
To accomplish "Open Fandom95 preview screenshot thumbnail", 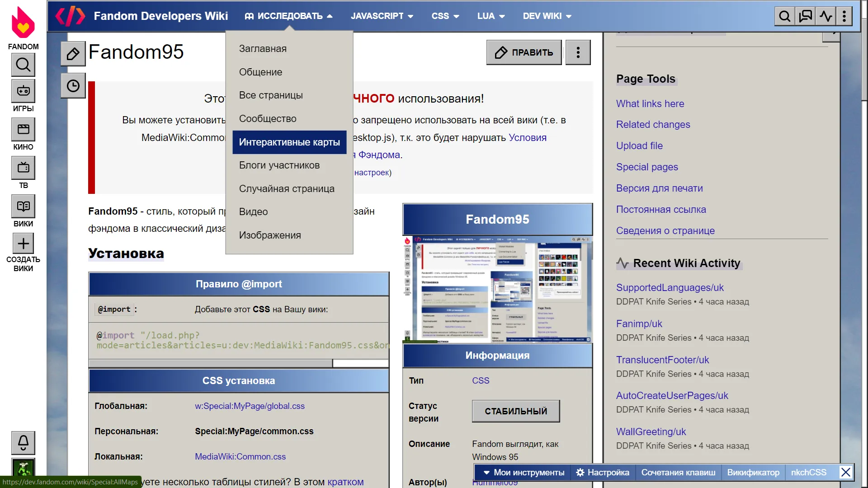I will point(497,289).
